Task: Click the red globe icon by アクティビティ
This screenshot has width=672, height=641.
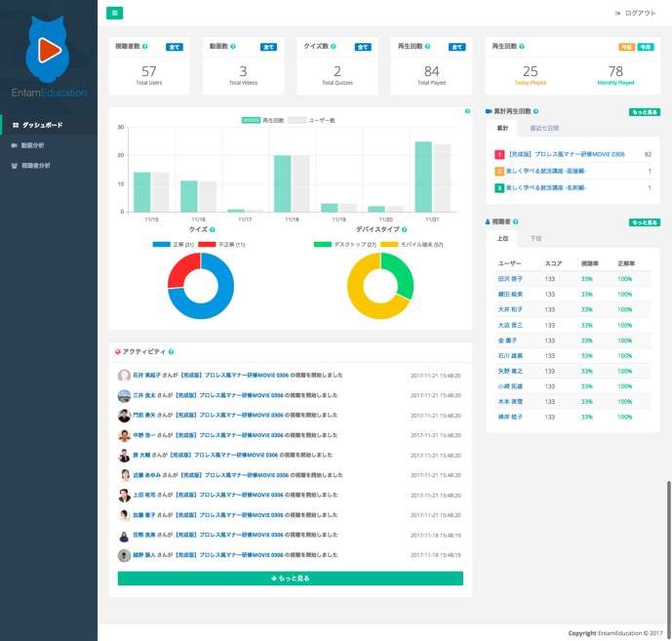Action: tap(118, 352)
